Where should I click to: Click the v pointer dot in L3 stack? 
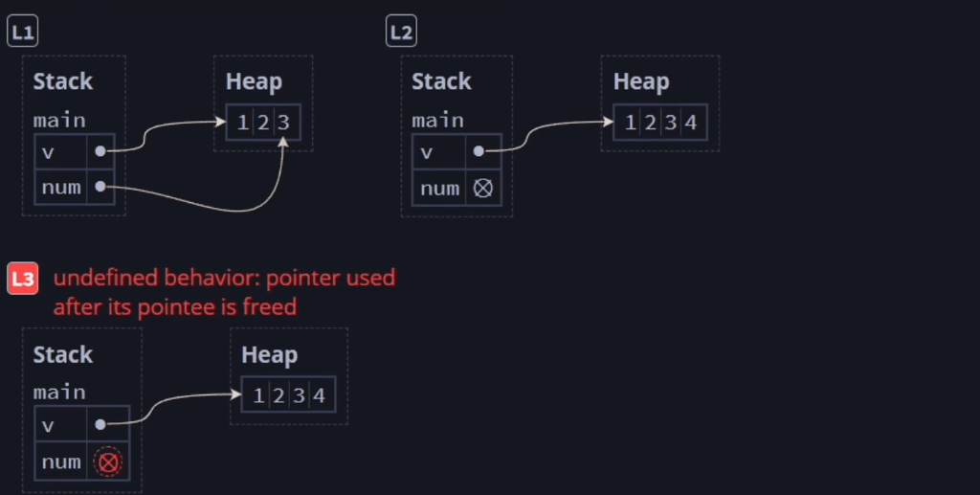click(100, 424)
